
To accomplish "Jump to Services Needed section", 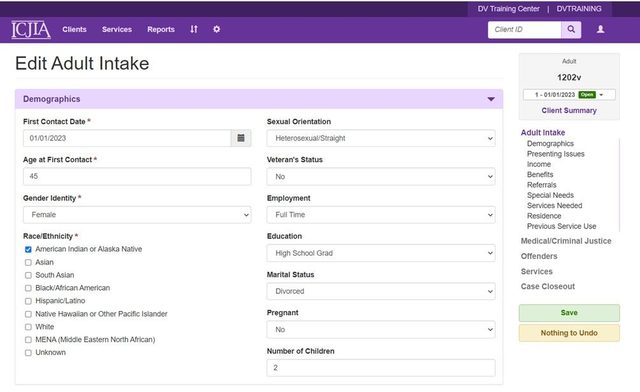I will (554, 205).
